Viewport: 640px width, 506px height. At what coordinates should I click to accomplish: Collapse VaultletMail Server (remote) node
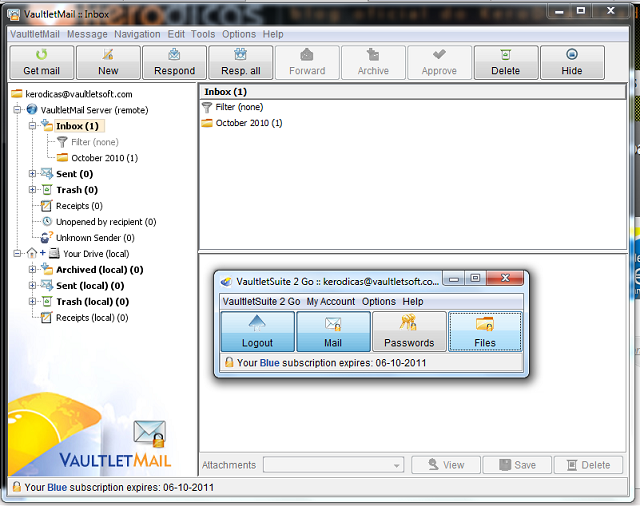(x=17, y=110)
